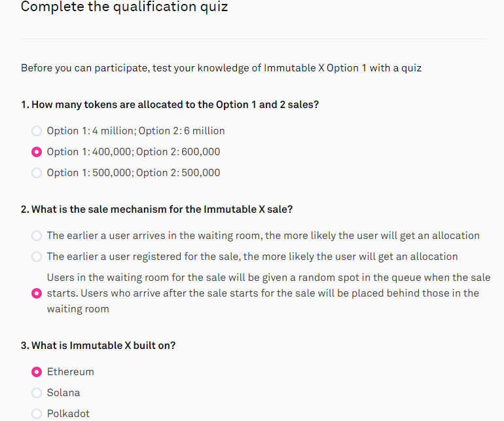Click the 'Users in the waiting room' answer text
Viewport: 504px width, 421px height.
click(269, 293)
